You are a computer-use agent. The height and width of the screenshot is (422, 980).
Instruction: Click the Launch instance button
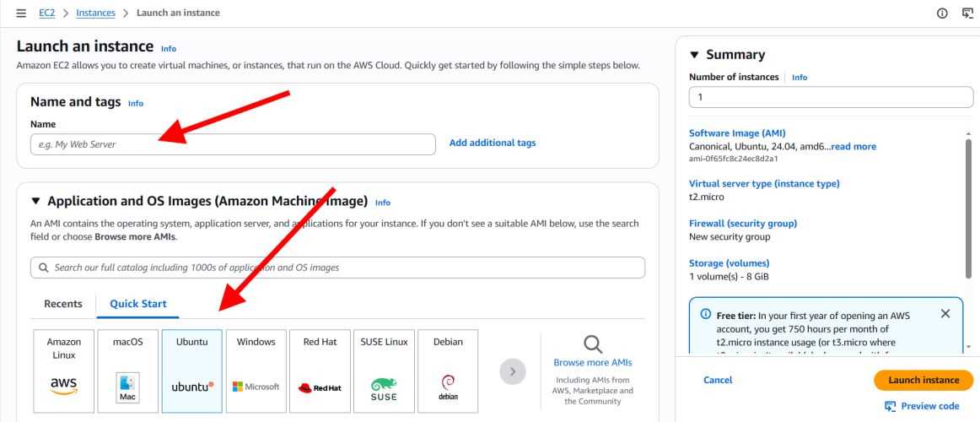(x=923, y=380)
